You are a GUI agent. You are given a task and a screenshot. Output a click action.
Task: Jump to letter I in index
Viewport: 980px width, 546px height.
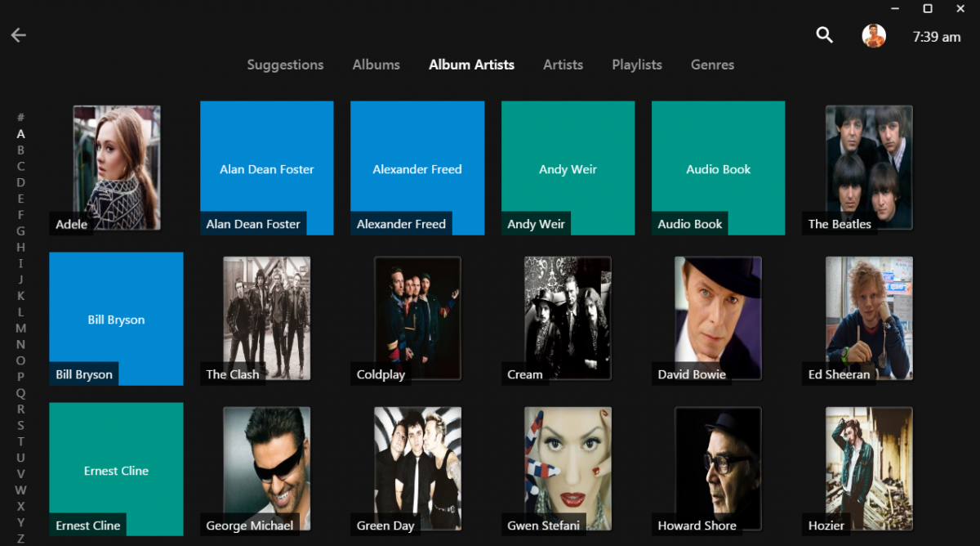21,263
